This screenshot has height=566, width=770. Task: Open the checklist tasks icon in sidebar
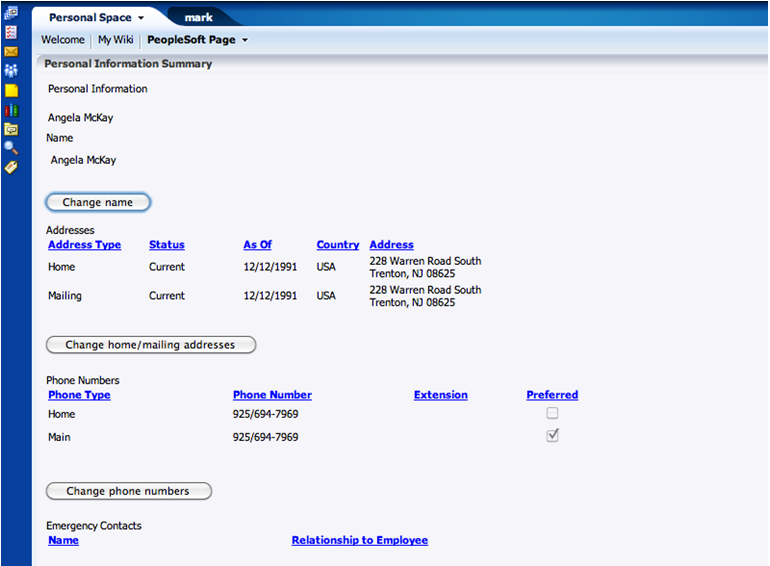11,32
